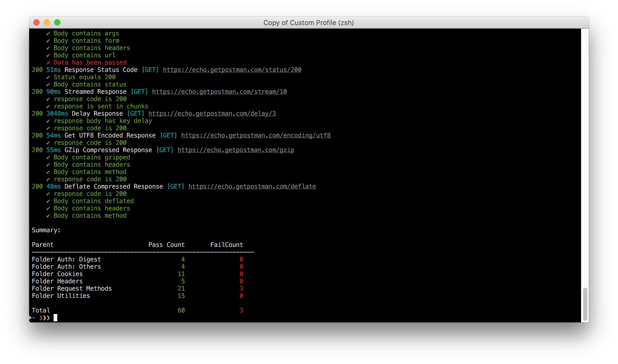The image size is (618, 364).
Task: Open the echo.getpostman.com/encoding/utf8 link
Action: pos(256,135)
